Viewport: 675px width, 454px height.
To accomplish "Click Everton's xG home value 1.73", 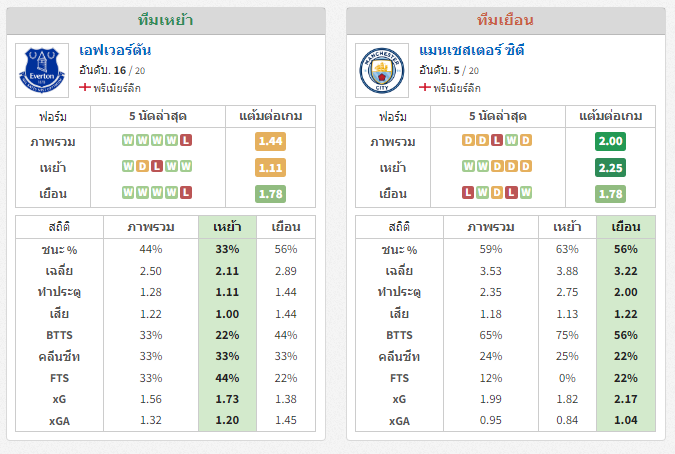I will click(227, 399).
